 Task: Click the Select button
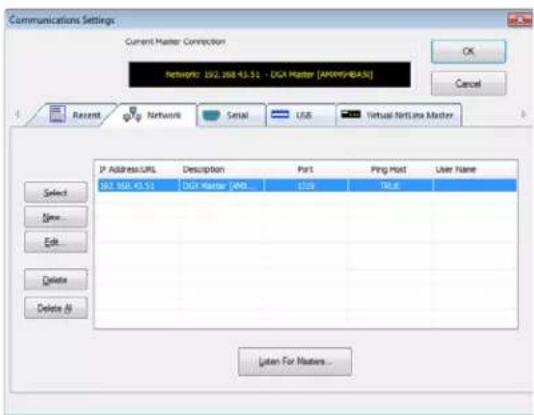pyautogui.click(x=56, y=192)
